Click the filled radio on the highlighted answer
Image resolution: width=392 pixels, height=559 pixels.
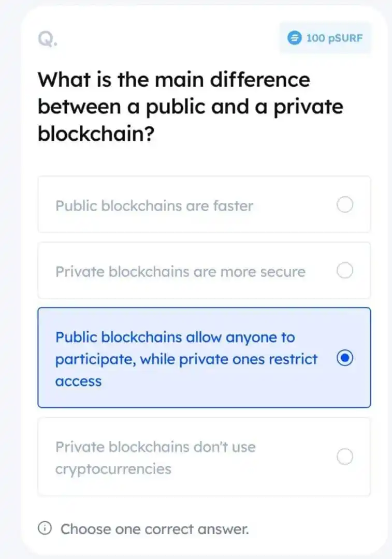tap(345, 358)
